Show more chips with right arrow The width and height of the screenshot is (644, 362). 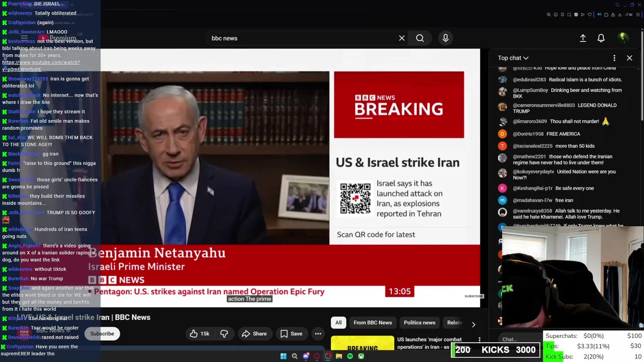pos(473,324)
